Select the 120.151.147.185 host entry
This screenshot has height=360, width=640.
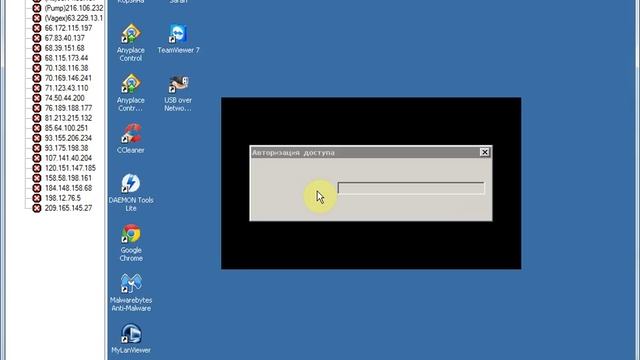[70, 168]
